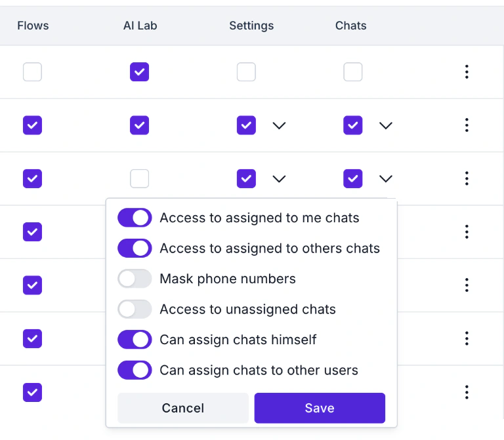Uncheck the Chats box in the third row
Image resolution: width=504 pixels, height=440 pixels.
[x=353, y=178]
